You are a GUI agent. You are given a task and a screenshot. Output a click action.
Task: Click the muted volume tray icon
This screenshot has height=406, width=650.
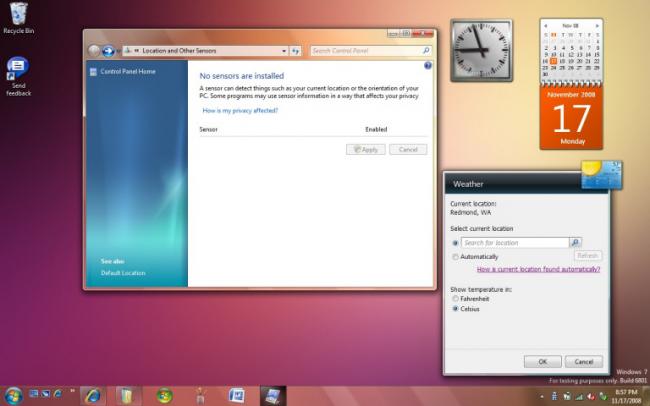591,397
